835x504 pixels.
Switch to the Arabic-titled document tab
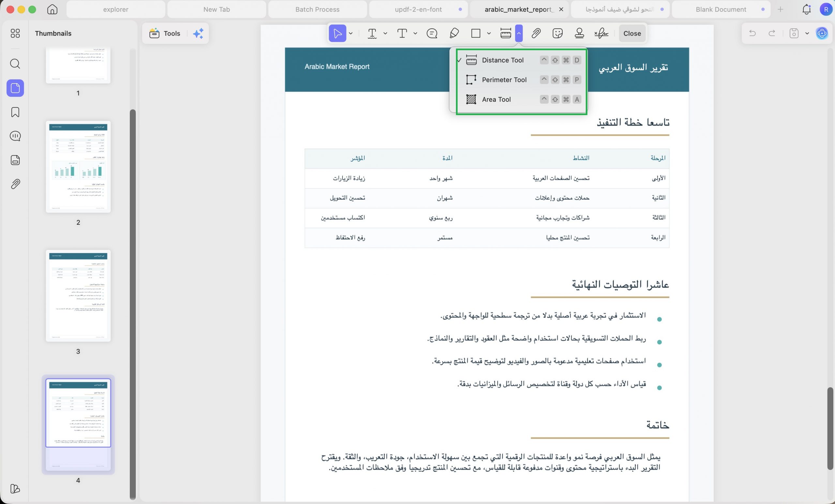(620, 9)
